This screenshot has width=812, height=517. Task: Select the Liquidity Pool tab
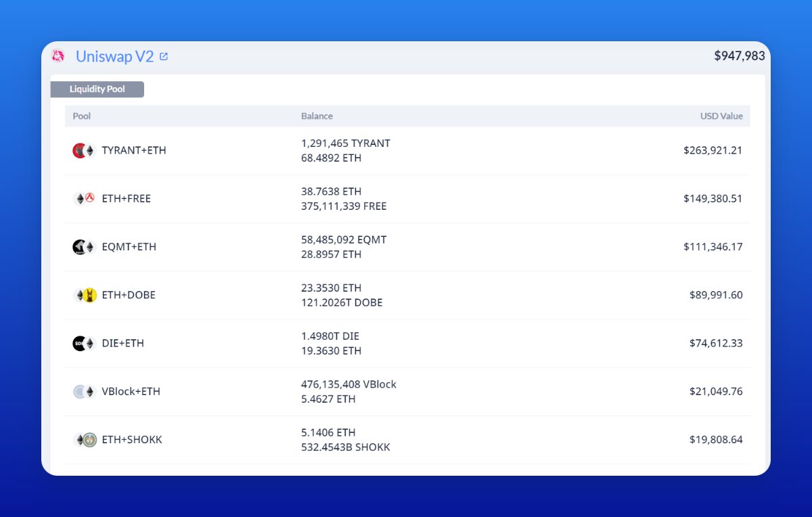pyautogui.click(x=97, y=89)
